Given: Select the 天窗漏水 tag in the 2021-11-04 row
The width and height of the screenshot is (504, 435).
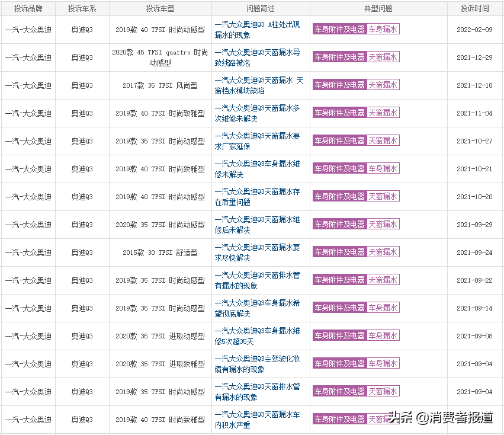Looking at the screenshot, I should tap(383, 113).
